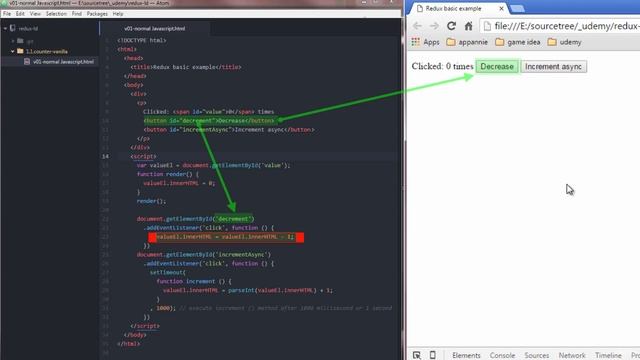
Task: Expand the .git folder arrow
Action: point(13,41)
